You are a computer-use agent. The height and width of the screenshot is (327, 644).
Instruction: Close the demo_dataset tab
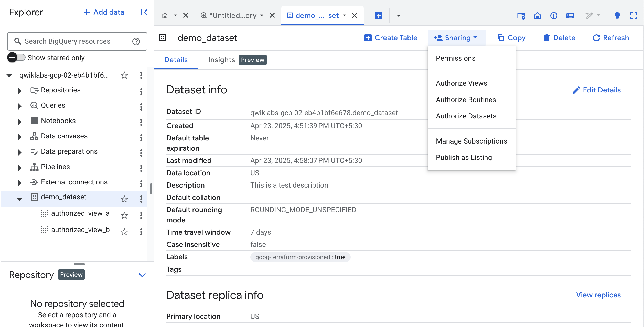pos(355,16)
